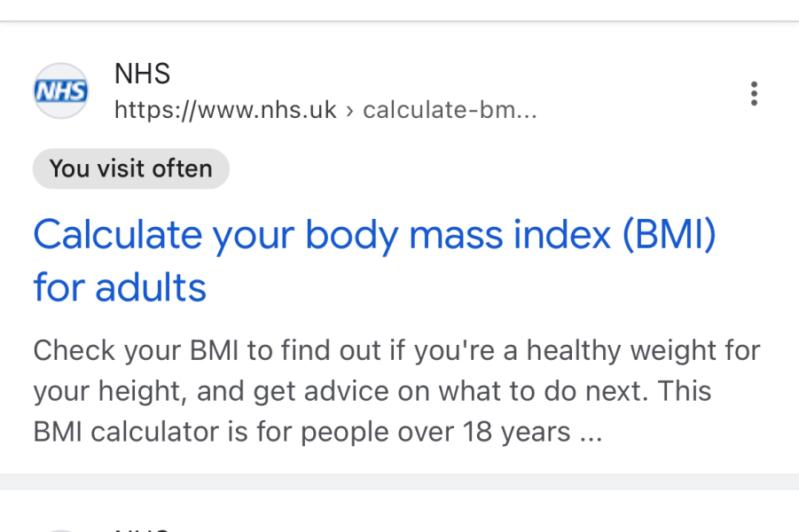Tap the word 'Calculate' in the title
This screenshot has height=532, width=799.
point(118,235)
